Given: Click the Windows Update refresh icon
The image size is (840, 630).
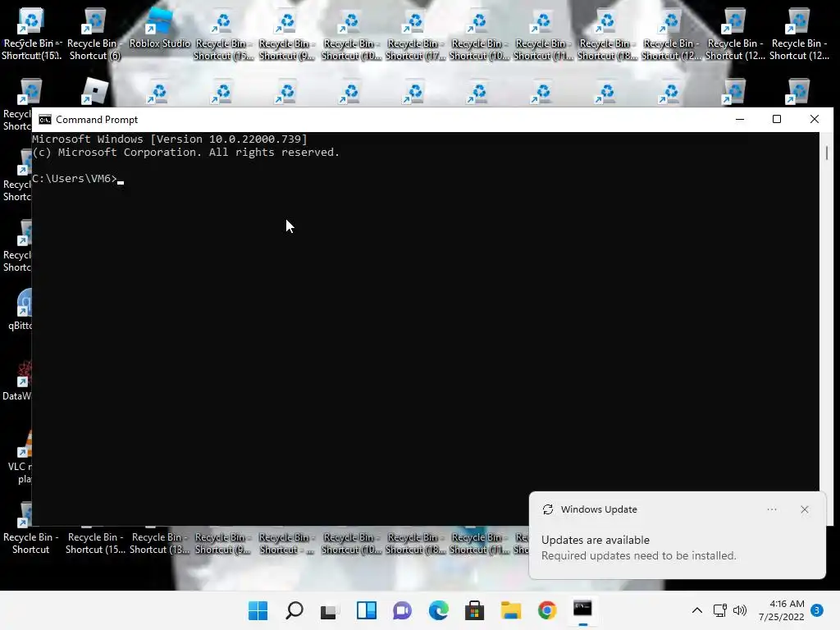Looking at the screenshot, I should [x=547, y=509].
